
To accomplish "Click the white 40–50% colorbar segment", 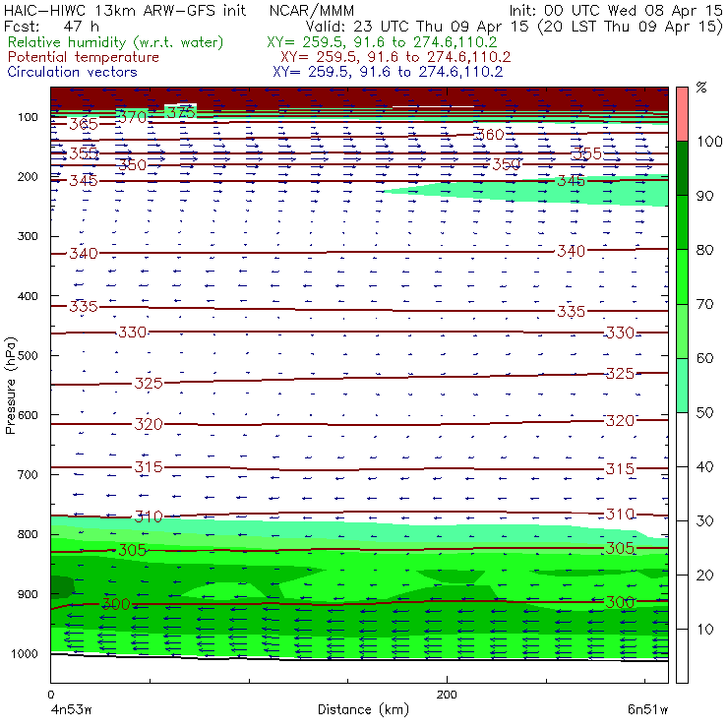I will click(682, 439).
